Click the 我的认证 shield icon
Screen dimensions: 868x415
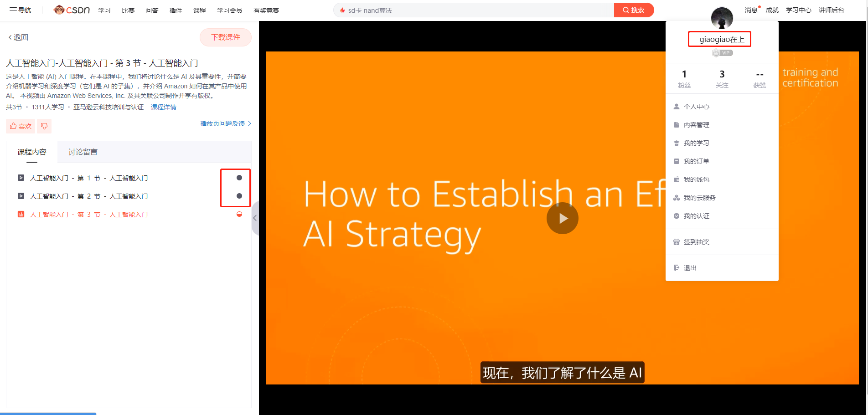point(677,216)
